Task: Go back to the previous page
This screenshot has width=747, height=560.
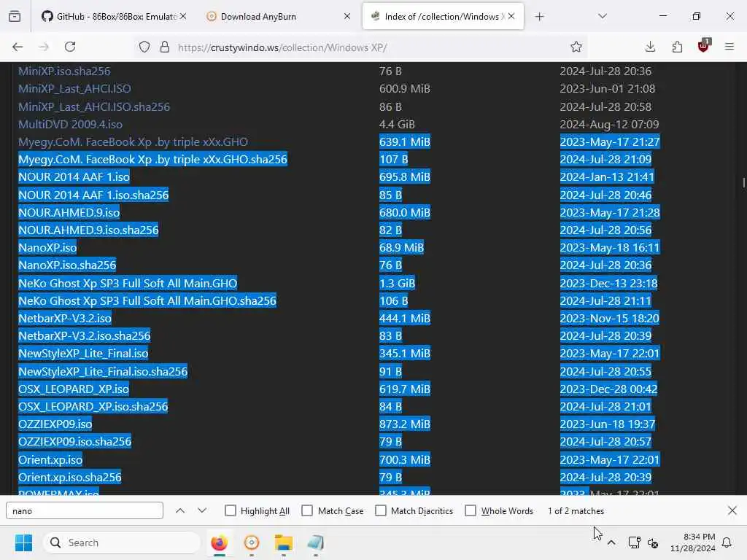Action: [x=18, y=47]
